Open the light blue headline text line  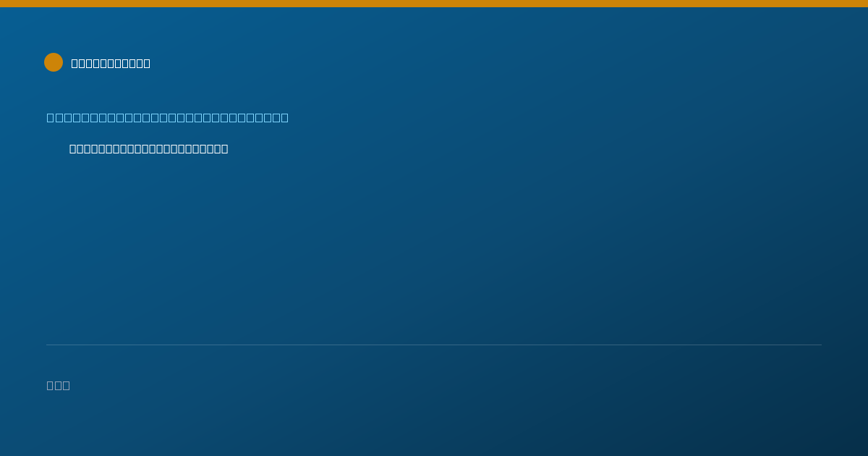coord(167,117)
